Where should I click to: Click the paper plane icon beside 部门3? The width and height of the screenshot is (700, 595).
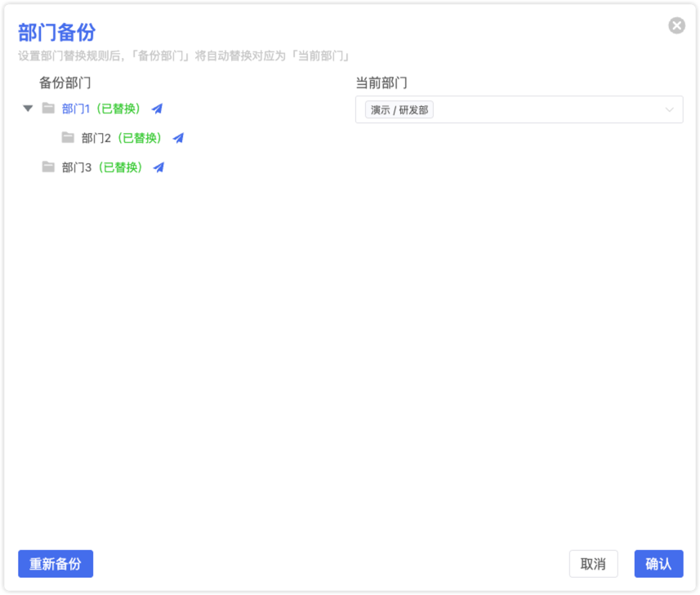tap(159, 167)
